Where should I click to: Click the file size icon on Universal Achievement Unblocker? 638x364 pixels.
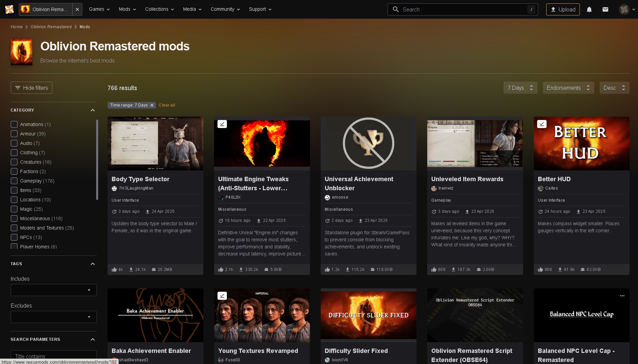point(372,270)
